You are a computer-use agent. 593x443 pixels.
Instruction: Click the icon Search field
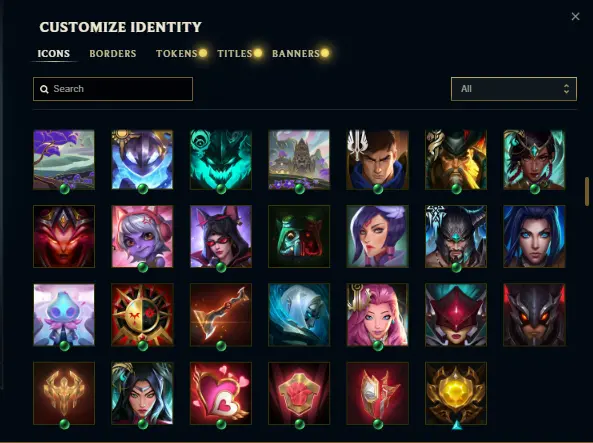(x=113, y=89)
